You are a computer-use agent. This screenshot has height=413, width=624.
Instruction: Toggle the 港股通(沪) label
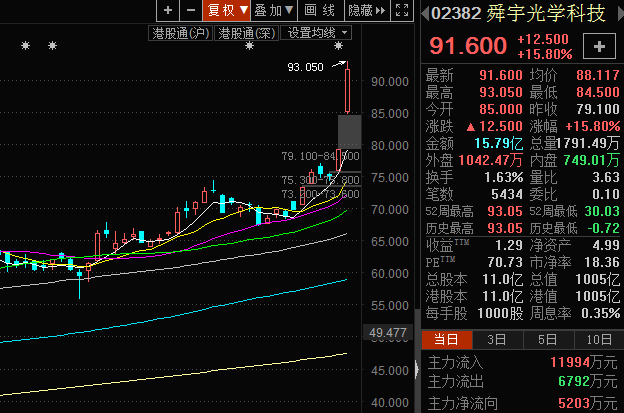point(181,32)
